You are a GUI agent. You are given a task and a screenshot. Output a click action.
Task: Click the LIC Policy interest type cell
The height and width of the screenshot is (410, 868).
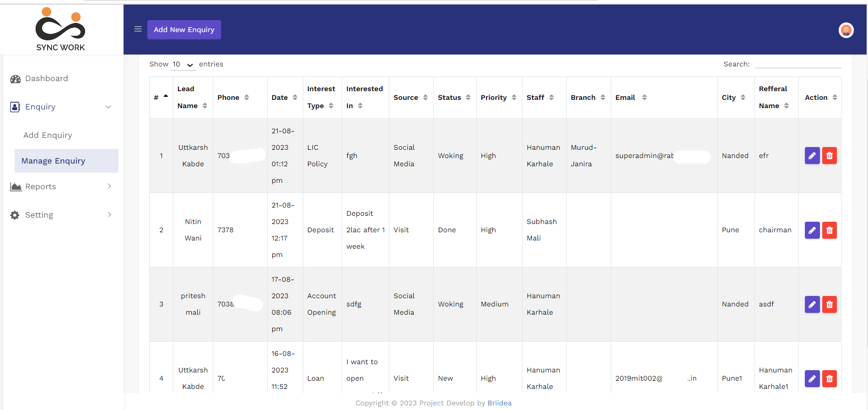(322, 156)
